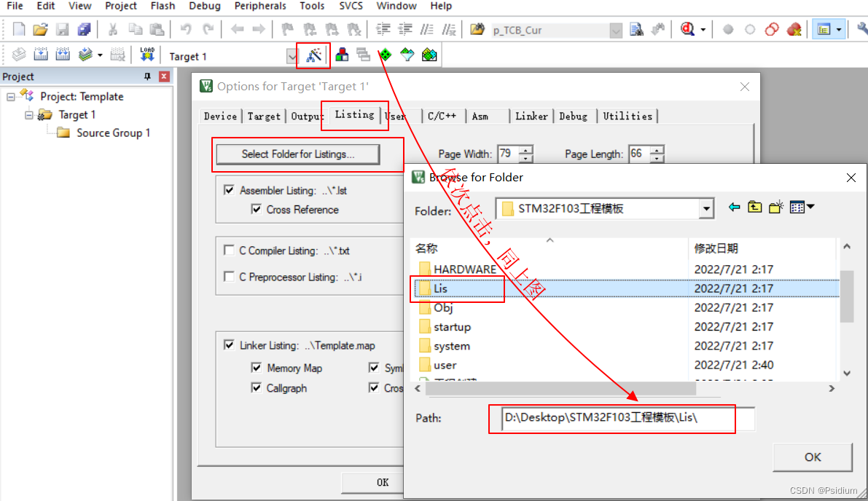This screenshot has width=868, height=501.
Task: Click the Rebuild all target files icon
Action: pos(63,54)
